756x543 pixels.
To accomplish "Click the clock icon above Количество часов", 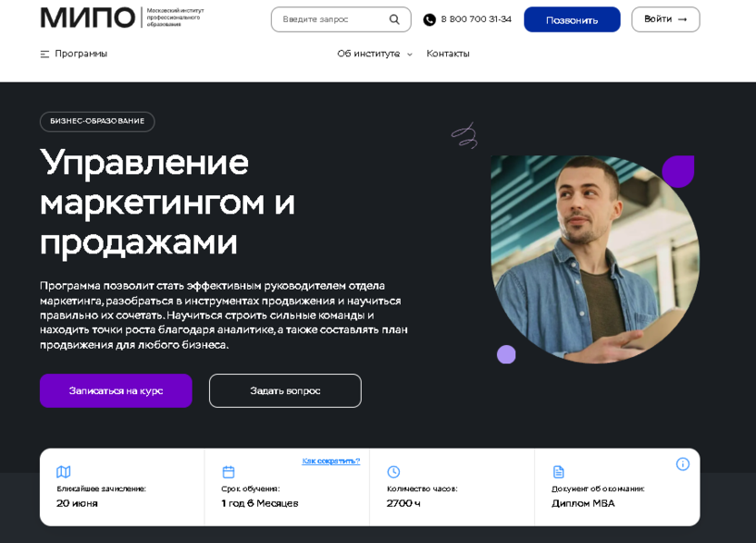I will coord(393,471).
